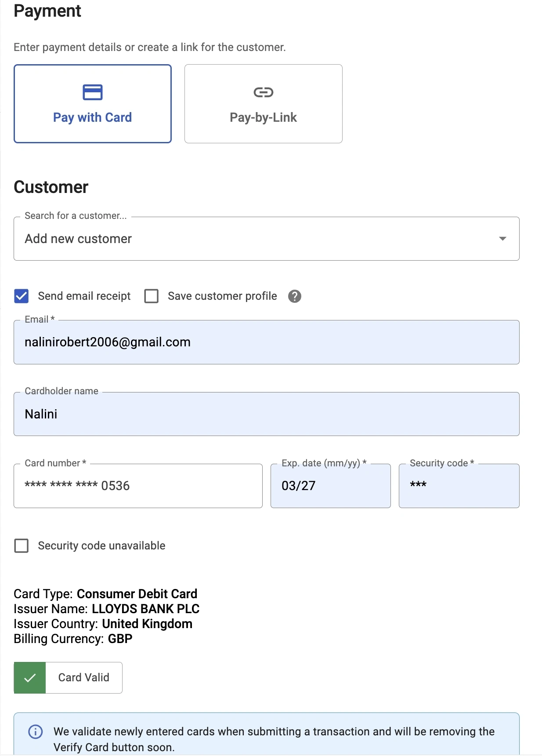Image resolution: width=542 pixels, height=756 pixels.
Task: Click the Card number field ending 0536
Action: [x=138, y=486]
